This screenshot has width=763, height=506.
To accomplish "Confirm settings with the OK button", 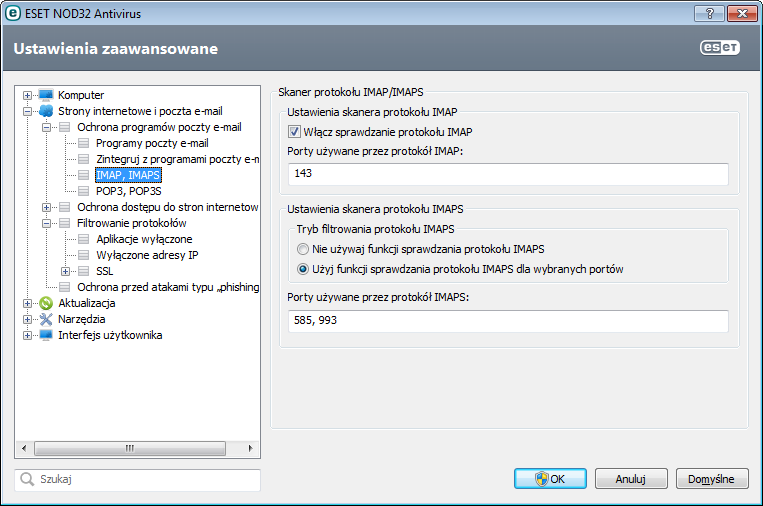I will click(x=550, y=479).
